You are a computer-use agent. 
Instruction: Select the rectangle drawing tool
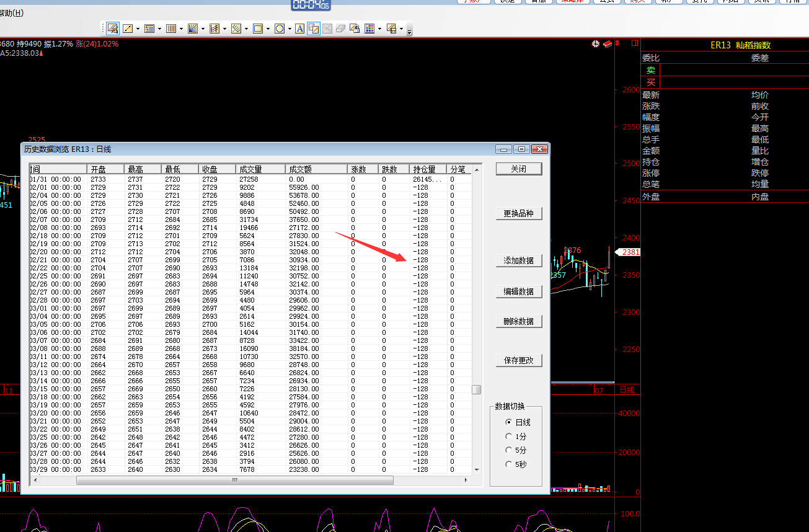point(258,29)
